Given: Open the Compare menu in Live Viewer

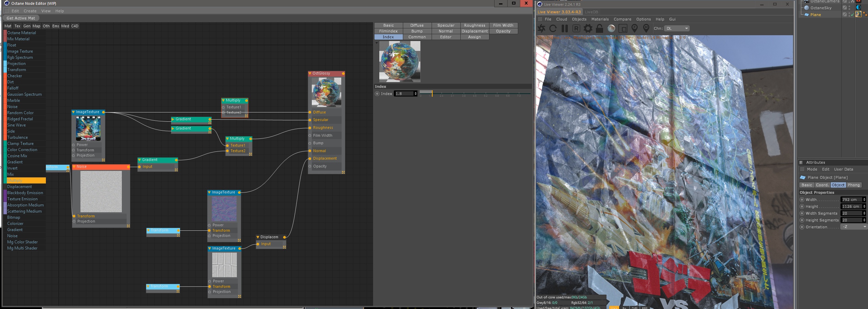Looking at the screenshot, I should point(622,19).
